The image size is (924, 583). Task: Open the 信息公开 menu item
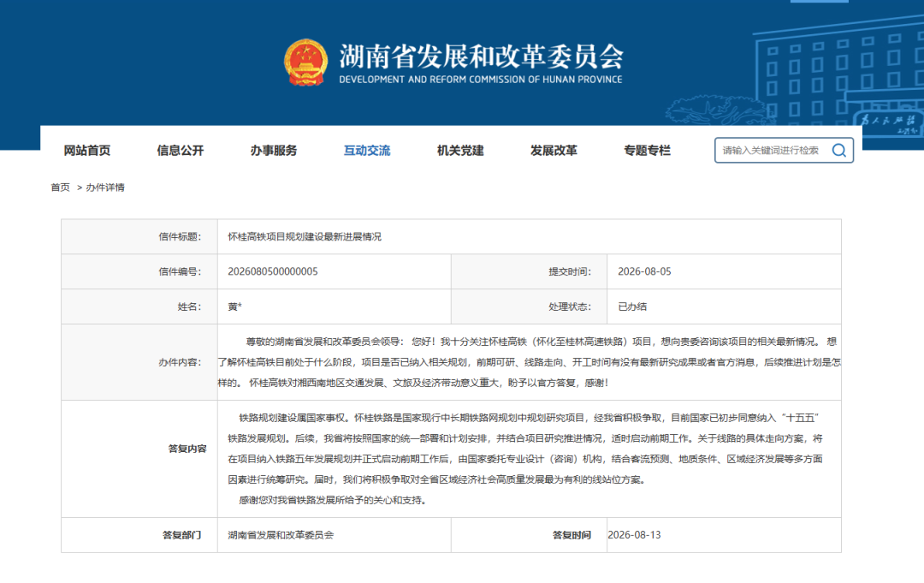(x=181, y=151)
